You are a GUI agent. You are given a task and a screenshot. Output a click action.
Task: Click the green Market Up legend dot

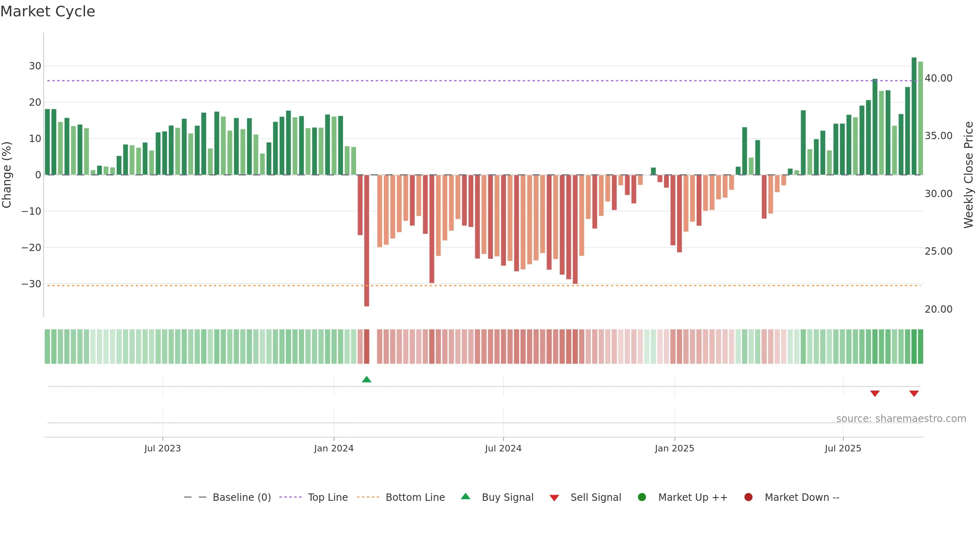pyautogui.click(x=642, y=497)
